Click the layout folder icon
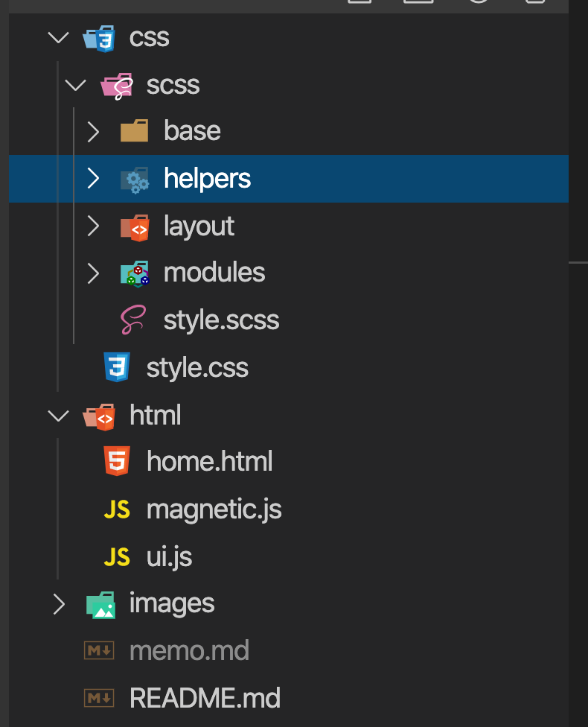 [135, 228]
